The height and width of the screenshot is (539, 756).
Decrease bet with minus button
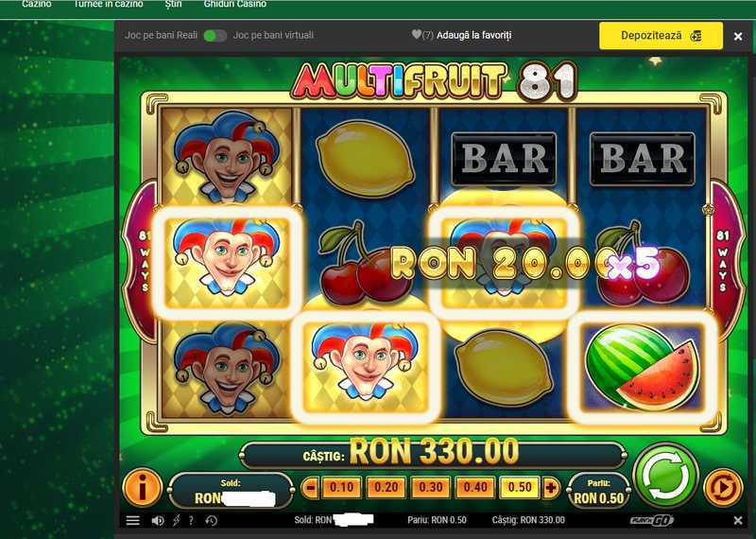pos(310,488)
